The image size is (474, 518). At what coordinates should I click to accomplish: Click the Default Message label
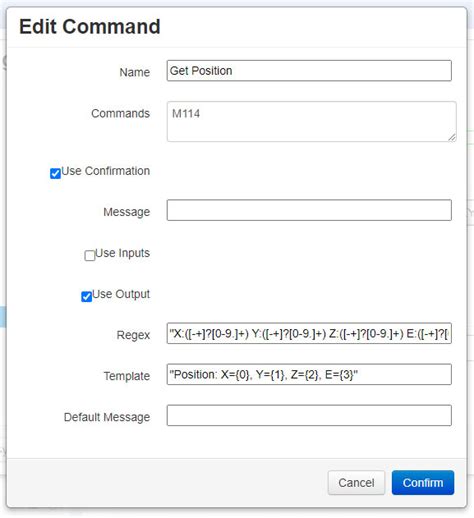(107, 417)
